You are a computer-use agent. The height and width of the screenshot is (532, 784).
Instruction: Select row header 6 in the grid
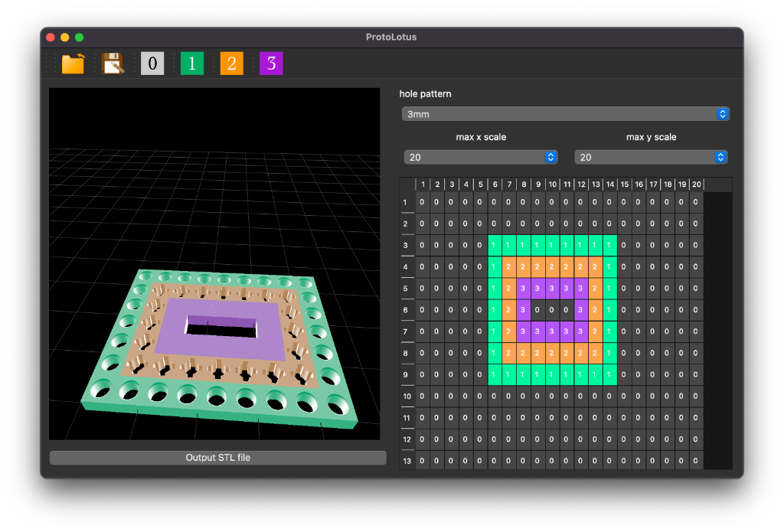click(407, 310)
